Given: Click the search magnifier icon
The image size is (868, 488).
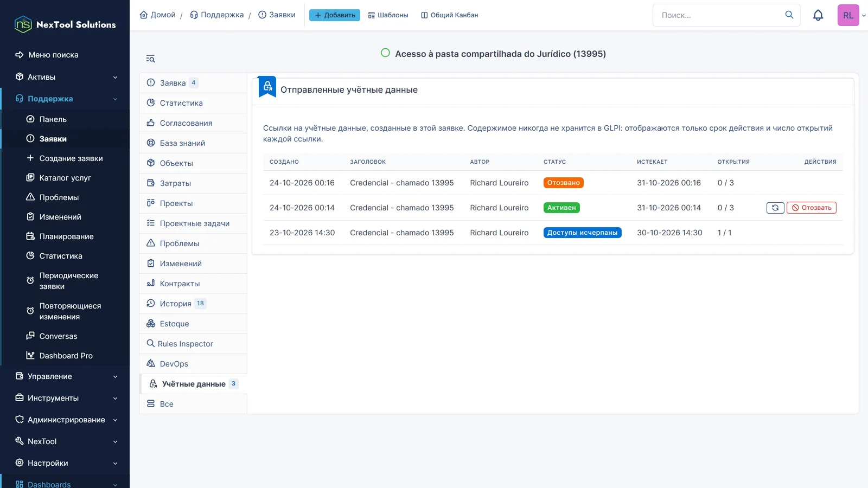Looking at the screenshot, I should click(789, 15).
